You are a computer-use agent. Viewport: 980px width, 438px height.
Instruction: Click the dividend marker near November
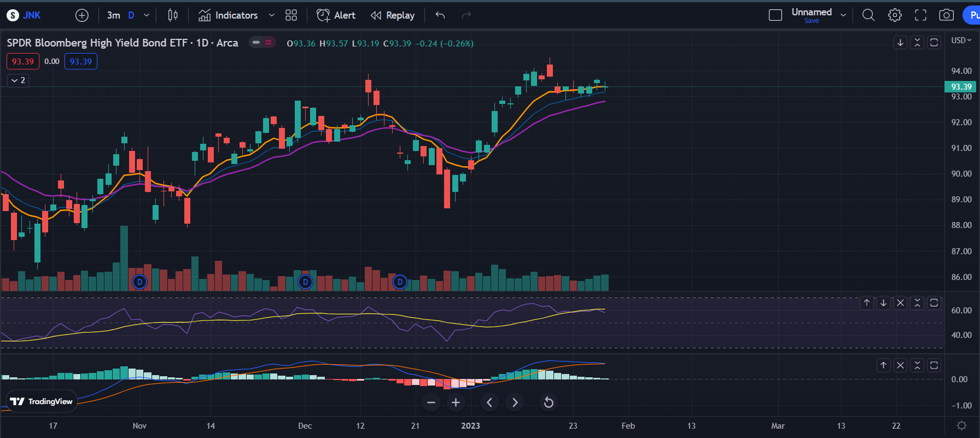[x=140, y=282]
